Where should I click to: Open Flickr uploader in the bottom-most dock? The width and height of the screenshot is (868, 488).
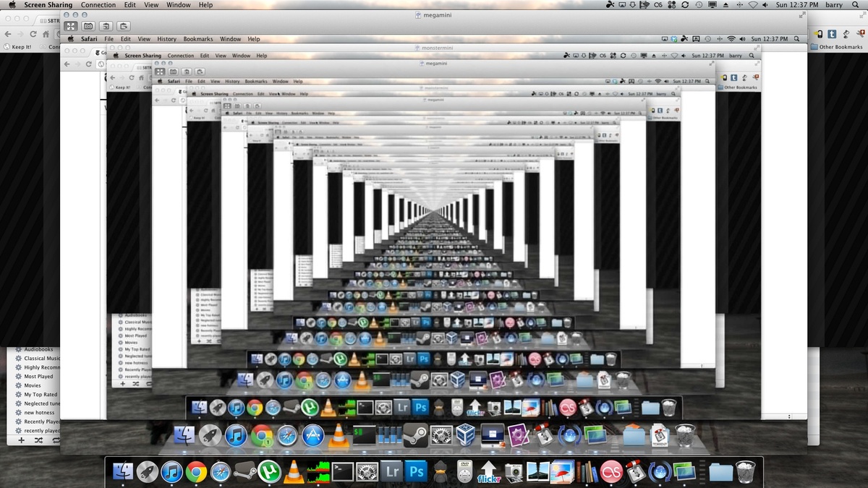click(x=489, y=472)
